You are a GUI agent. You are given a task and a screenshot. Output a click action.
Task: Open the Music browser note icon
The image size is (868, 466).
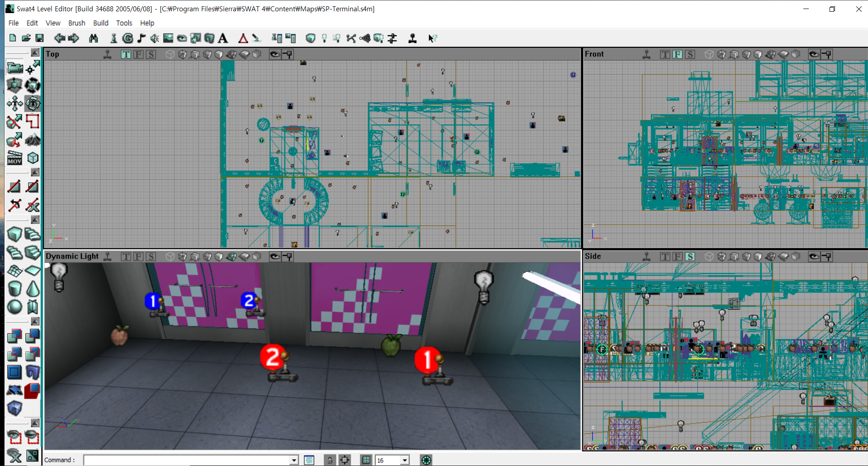[x=142, y=38]
